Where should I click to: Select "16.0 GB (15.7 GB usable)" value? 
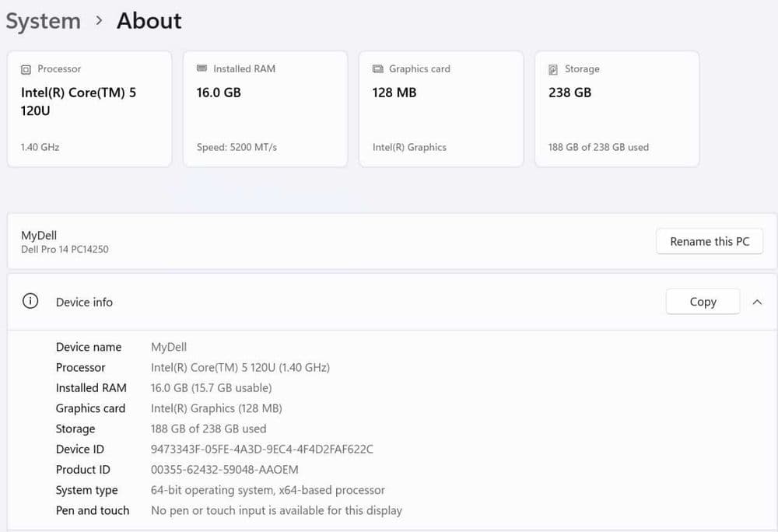coord(212,387)
